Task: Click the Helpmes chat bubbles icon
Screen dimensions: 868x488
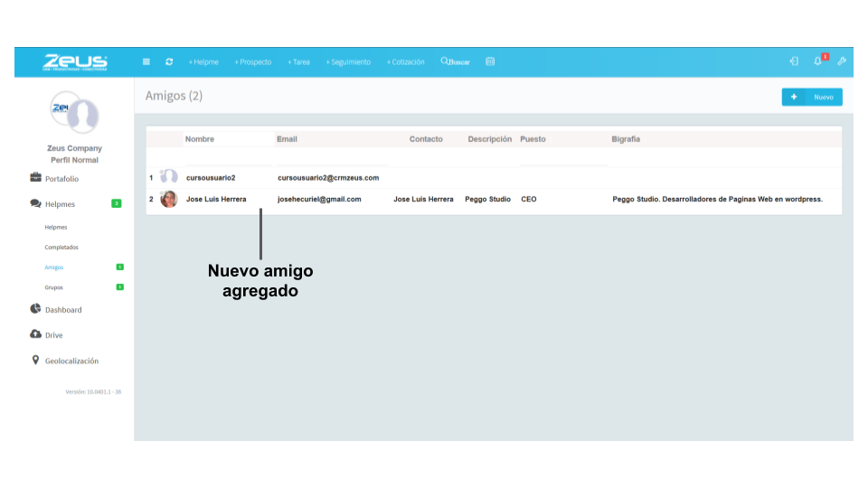Action: pyautogui.click(x=35, y=203)
